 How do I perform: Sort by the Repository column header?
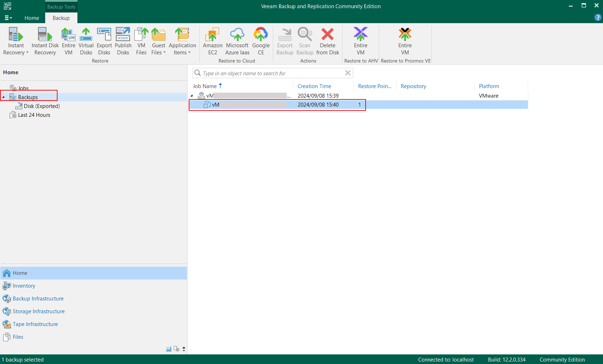tap(413, 86)
